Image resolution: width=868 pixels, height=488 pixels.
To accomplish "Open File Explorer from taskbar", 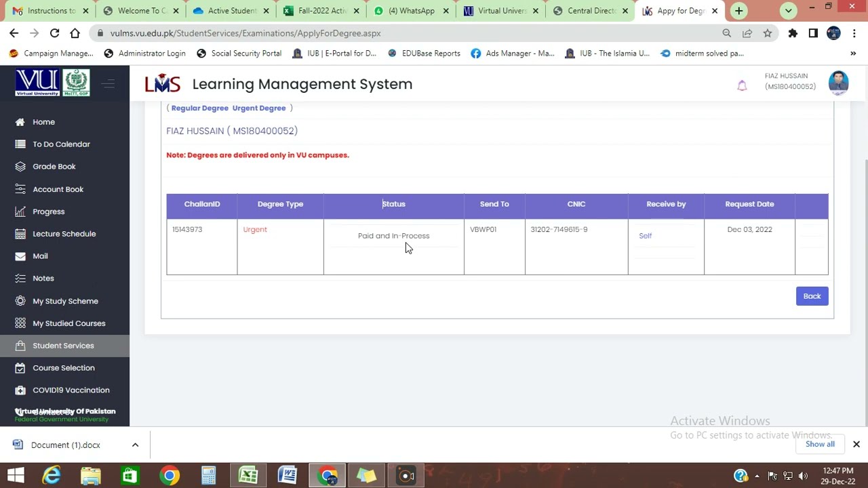I will point(90,476).
